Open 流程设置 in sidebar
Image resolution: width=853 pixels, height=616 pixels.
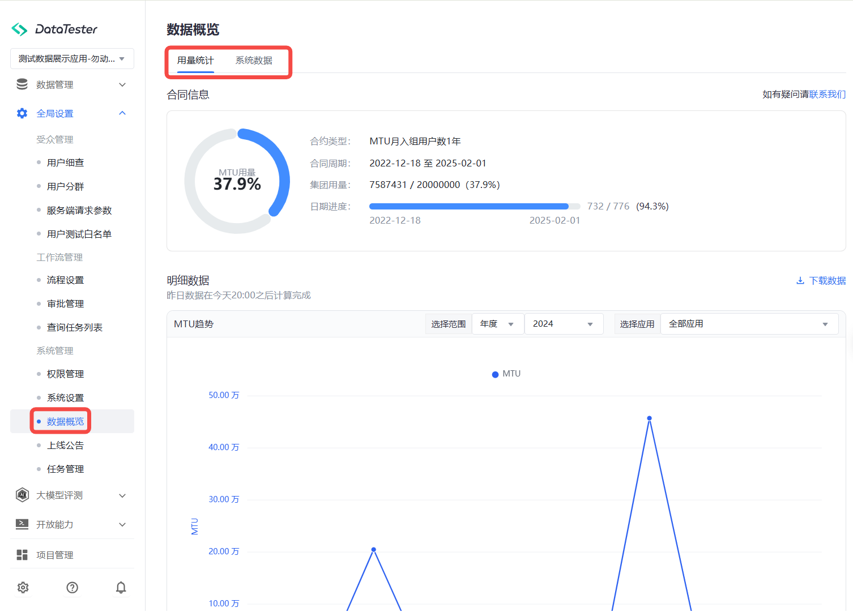click(x=65, y=280)
